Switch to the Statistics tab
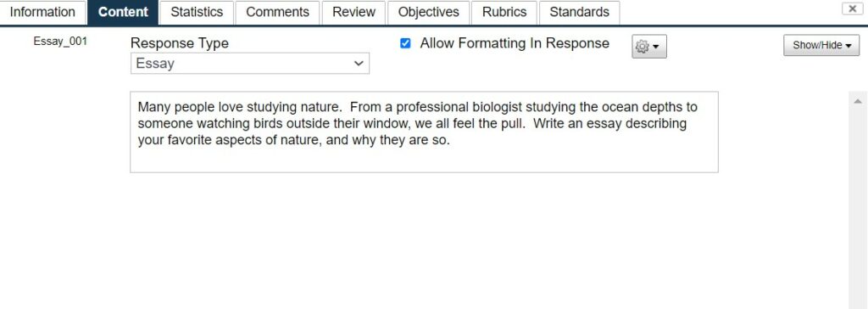Image resolution: width=868 pixels, height=309 pixels. pyautogui.click(x=197, y=12)
